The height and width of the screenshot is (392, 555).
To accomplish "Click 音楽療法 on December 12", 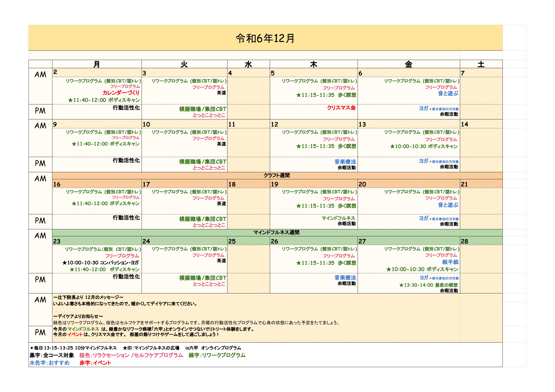I will [x=345, y=162].
